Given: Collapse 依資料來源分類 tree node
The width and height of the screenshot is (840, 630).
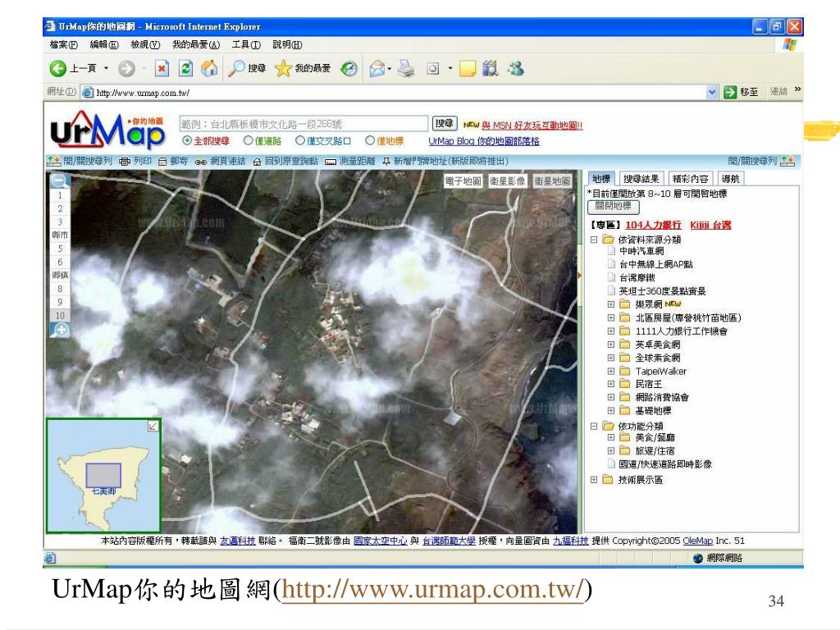Looking at the screenshot, I should point(594,240).
